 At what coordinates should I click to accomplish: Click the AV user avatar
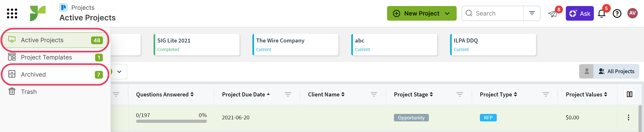633,13
